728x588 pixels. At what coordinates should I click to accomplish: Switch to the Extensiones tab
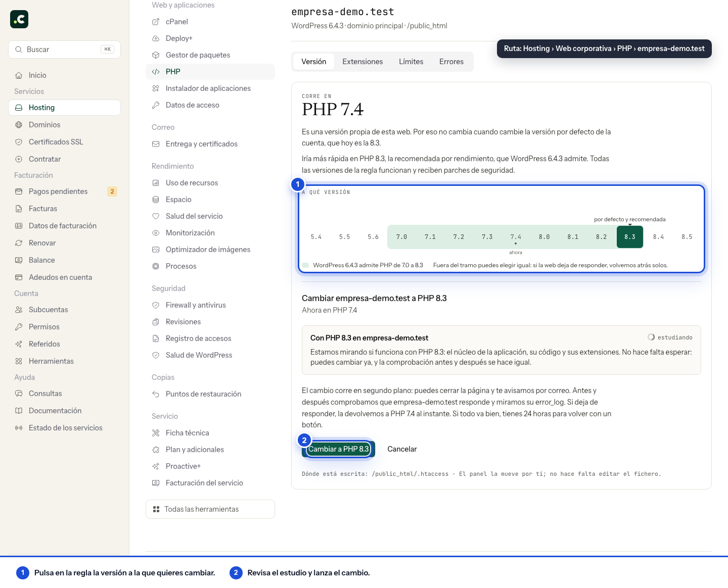tap(362, 62)
